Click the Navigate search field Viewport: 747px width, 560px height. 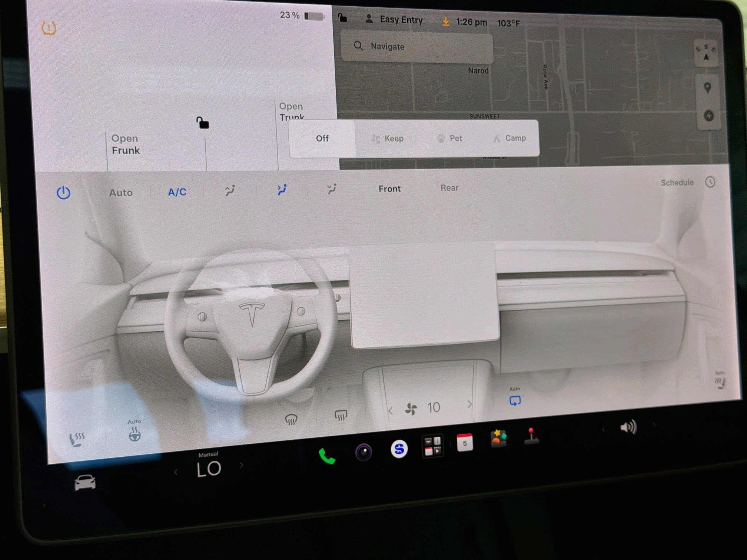click(x=417, y=47)
